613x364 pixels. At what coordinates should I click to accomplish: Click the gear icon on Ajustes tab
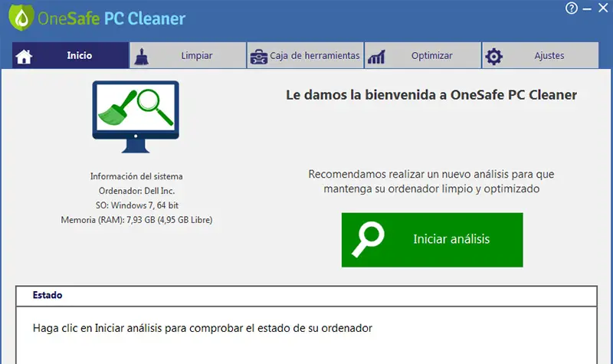click(493, 57)
